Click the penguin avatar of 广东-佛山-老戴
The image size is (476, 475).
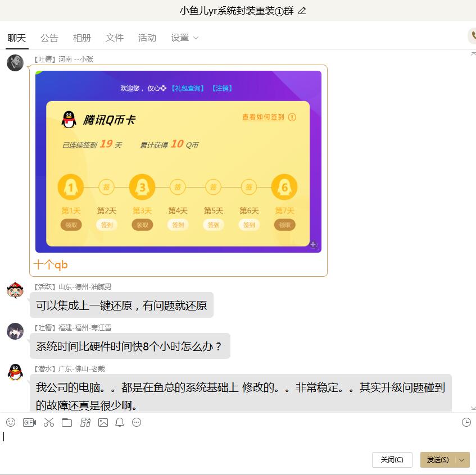pos(15,372)
